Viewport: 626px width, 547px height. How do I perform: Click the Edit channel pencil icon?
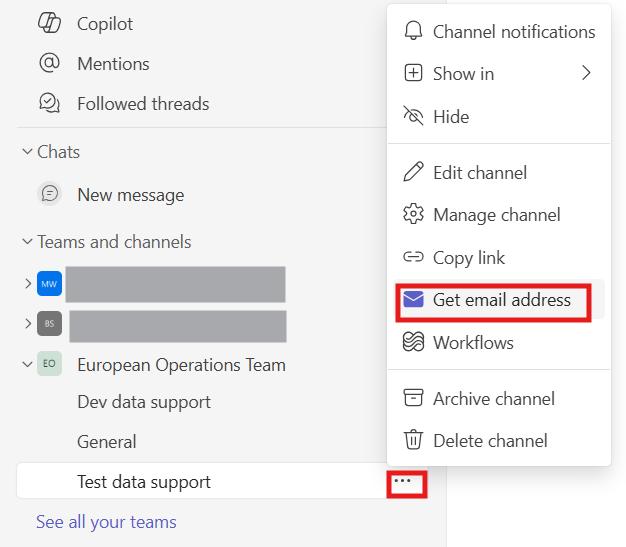tap(413, 172)
